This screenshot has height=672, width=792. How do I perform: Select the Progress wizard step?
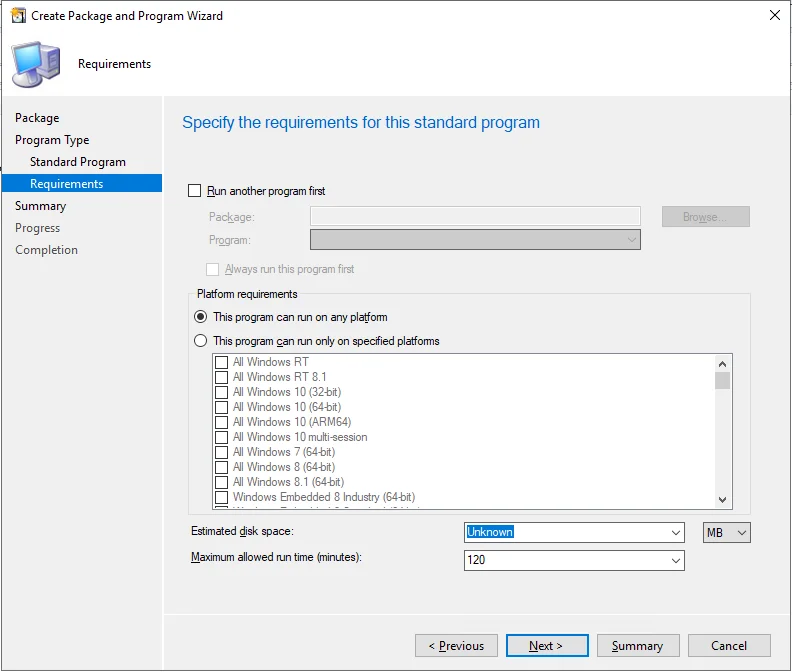(x=37, y=228)
